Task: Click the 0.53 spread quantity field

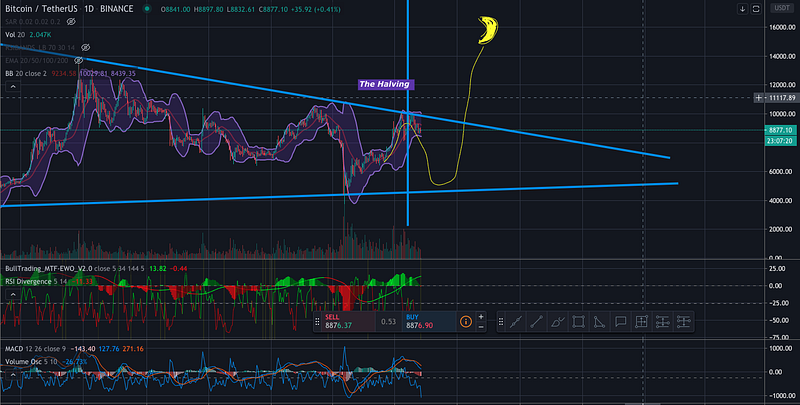Action: point(388,322)
